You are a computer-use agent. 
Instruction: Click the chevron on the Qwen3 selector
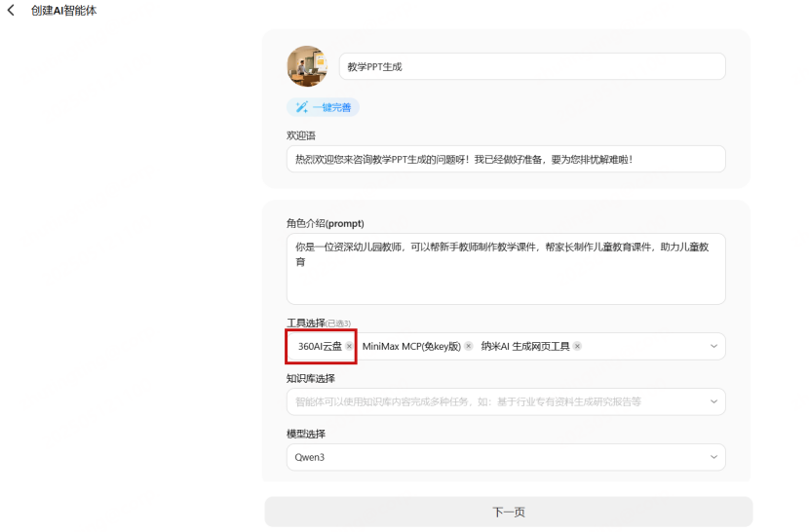point(713,457)
